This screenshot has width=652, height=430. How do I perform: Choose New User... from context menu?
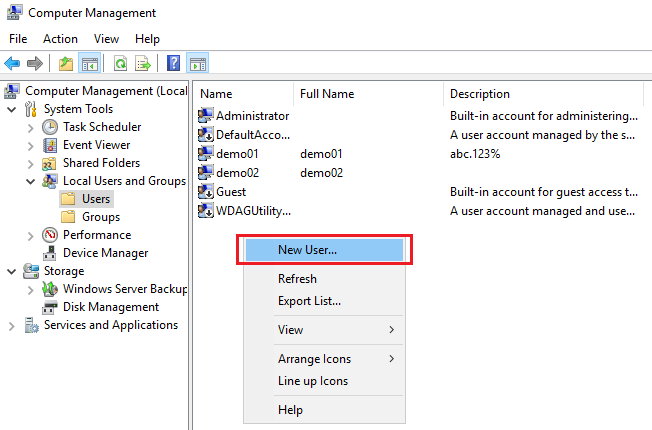(x=324, y=250)
